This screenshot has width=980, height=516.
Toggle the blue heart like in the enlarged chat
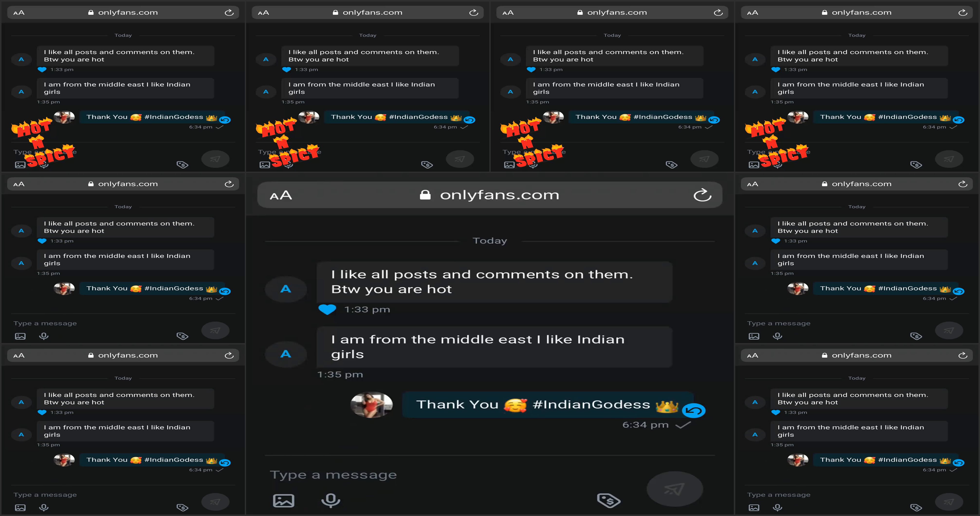(x=327, y=310)
